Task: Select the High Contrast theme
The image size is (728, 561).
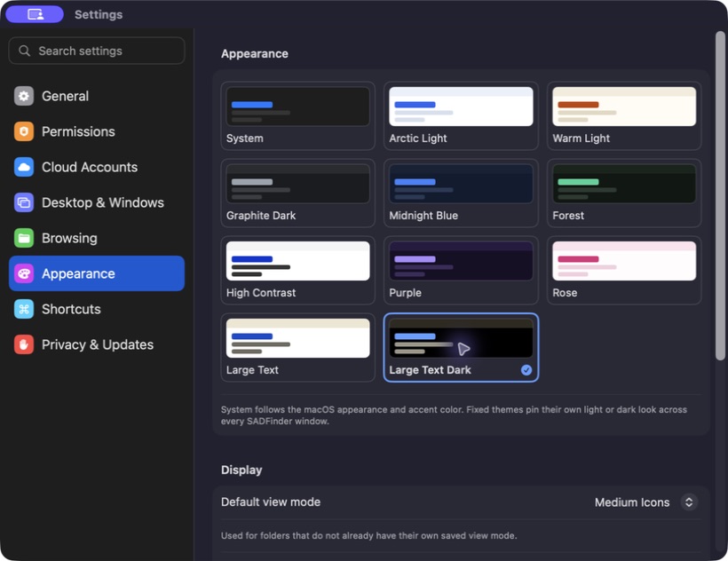Action: 297,270
